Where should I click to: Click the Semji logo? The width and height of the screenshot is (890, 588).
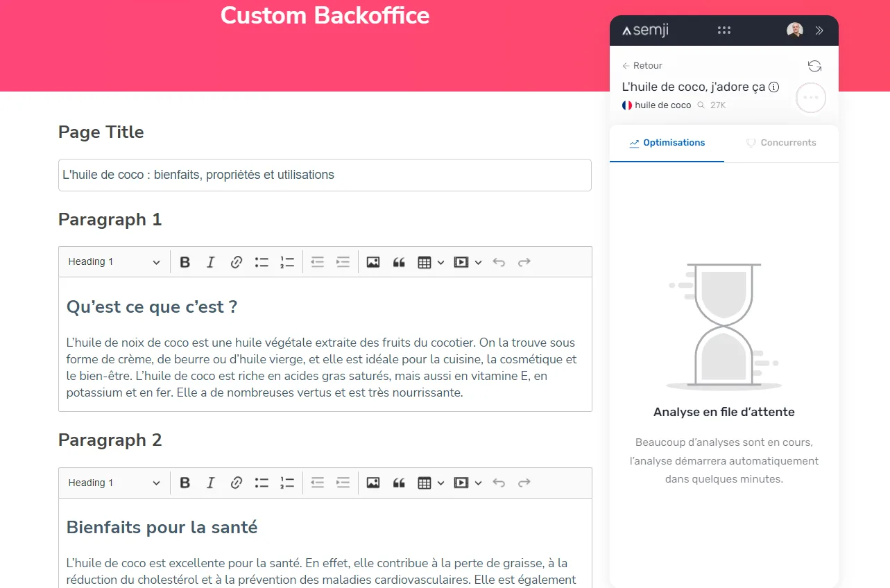pos(645,31)
